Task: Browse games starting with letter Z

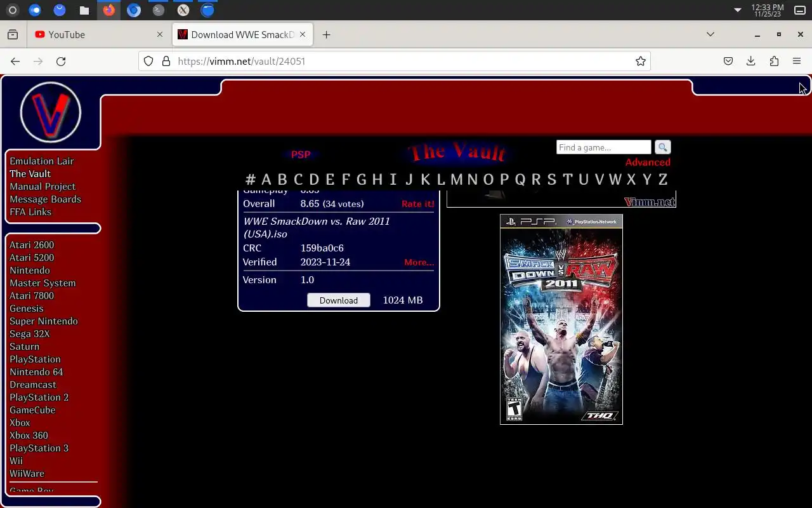Action: point(663,179)
